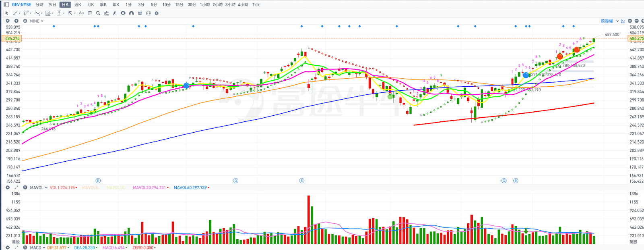This screenshot has width=644, height=250.
Task: Switch to 1分 interval
Action: click(129, 5)
